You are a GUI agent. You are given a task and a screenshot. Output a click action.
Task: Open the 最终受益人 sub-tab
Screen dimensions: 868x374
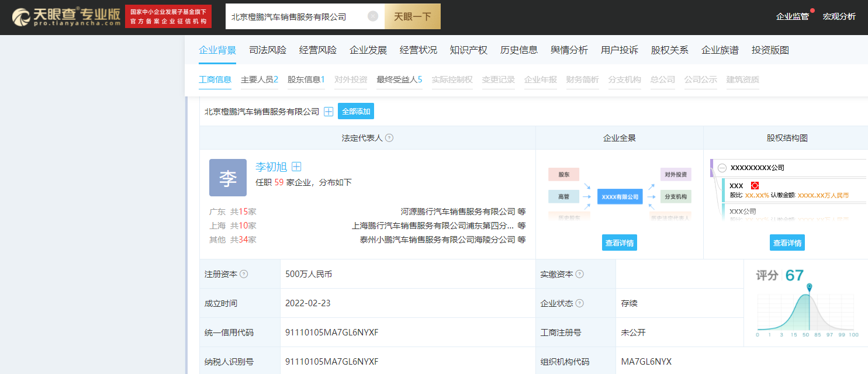(399, 79)
